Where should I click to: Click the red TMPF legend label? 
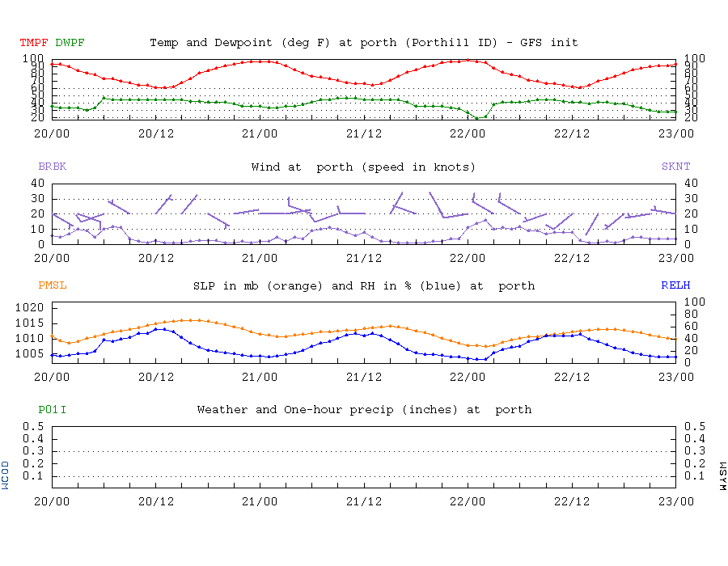click(x=33, y=43)
